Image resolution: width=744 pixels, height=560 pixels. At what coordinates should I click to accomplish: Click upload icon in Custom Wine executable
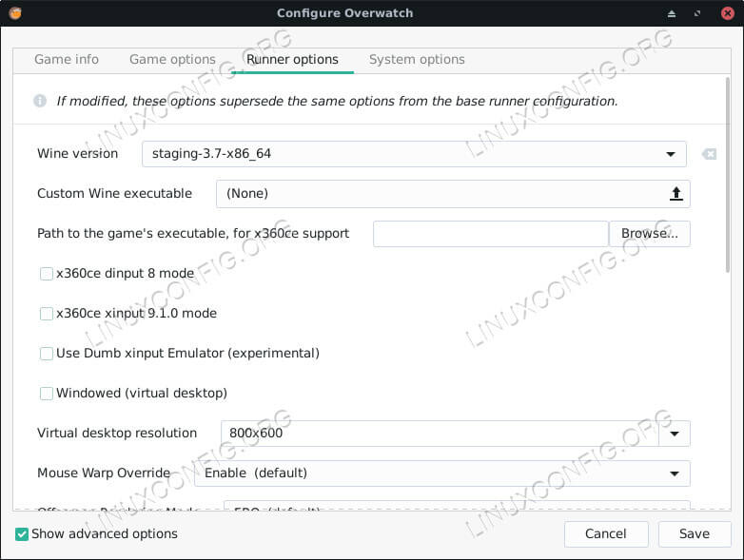click(x=676, y=193)
